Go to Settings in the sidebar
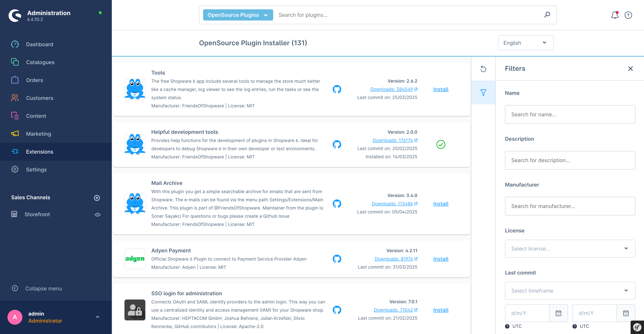Image resolution: width=644 pixels, height=334 pixels. [36, 169]
